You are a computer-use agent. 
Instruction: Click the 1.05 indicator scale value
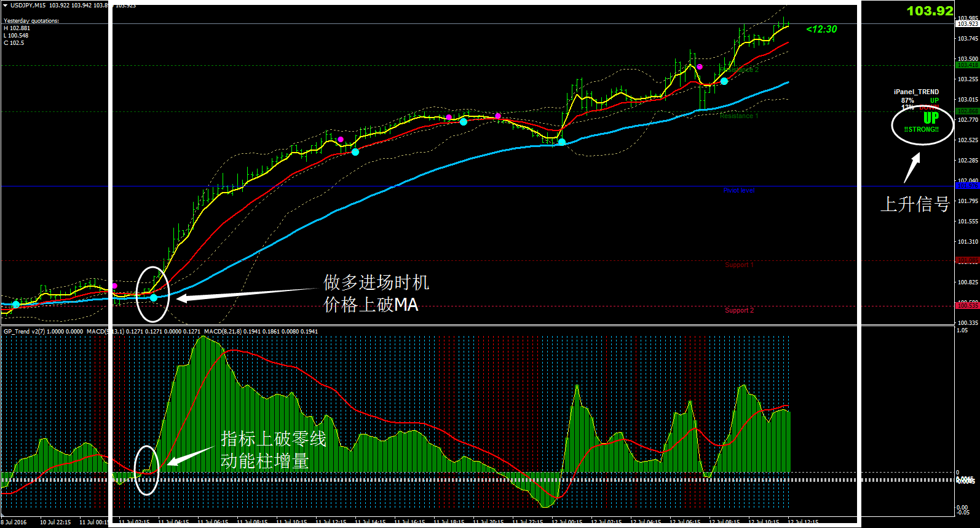(962, 330)
